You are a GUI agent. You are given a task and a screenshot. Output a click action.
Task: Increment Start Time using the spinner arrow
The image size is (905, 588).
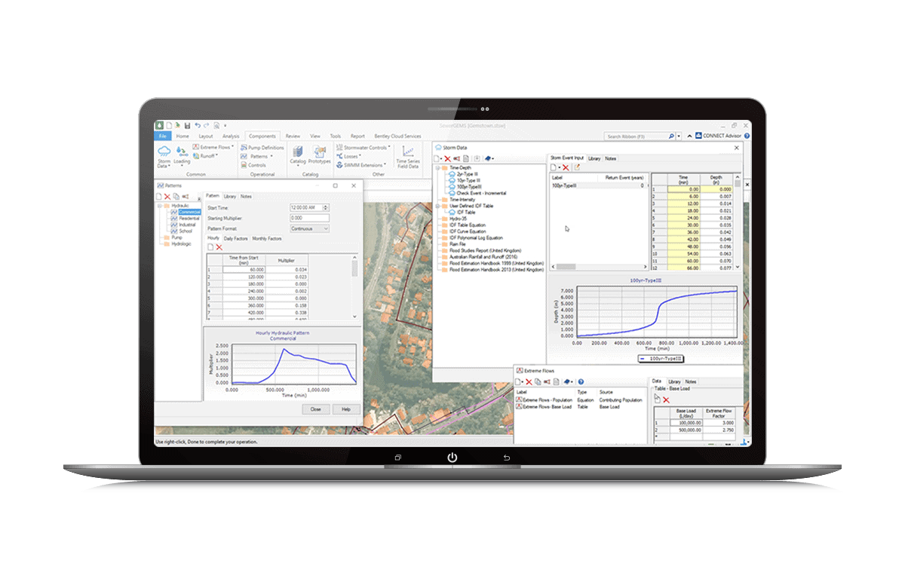[x=325, y=208]
